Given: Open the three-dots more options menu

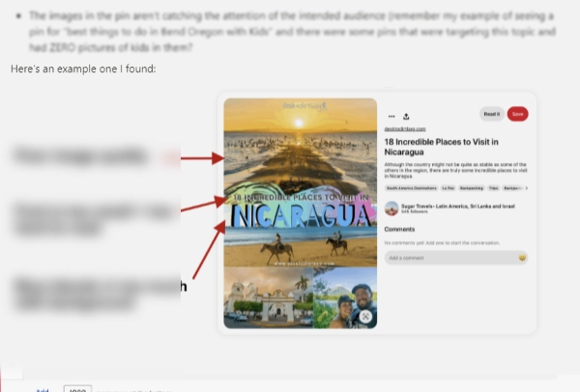Looking at the screenshot, I should tap(391, 117).
